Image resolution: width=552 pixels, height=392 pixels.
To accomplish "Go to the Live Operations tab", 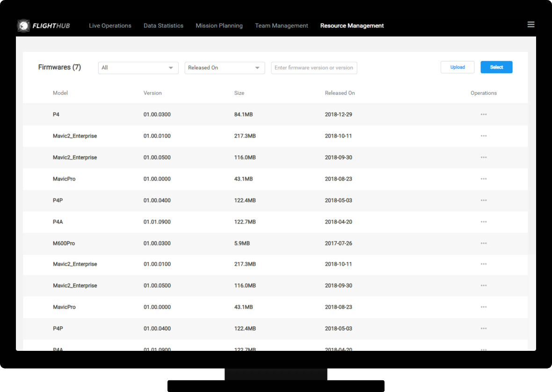I will pyautogui.click(x=110, y=26).
